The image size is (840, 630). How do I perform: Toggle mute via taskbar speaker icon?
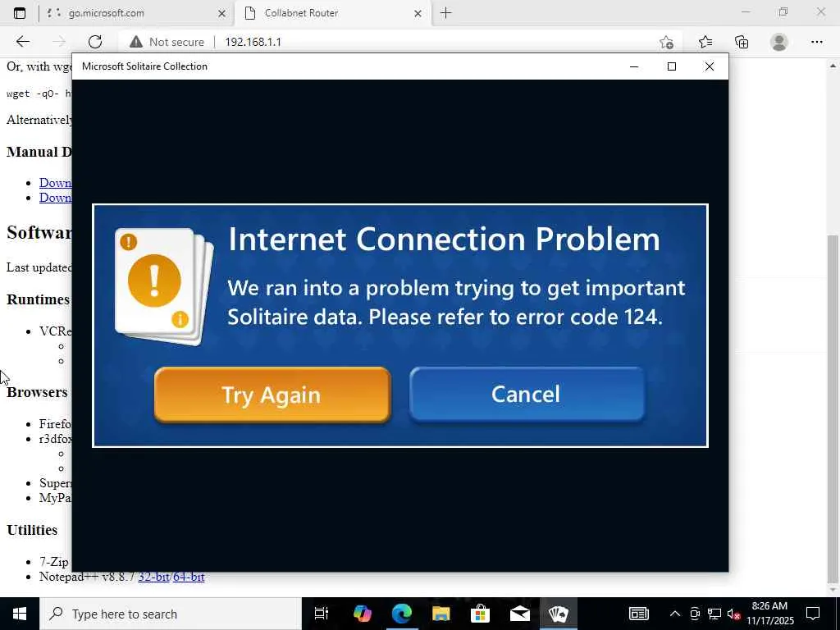tap(734, 614)
